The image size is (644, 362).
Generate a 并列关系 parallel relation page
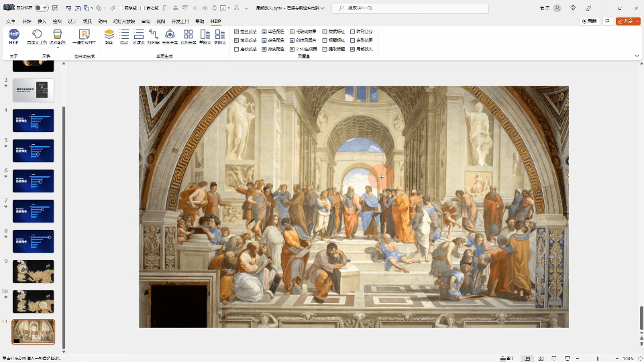188,36
